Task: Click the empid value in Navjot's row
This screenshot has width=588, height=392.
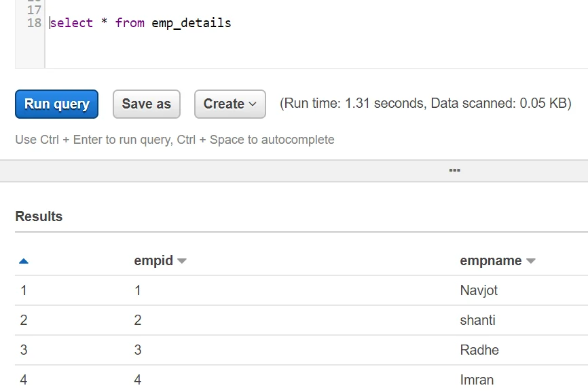Action: (x=138, y=290)
